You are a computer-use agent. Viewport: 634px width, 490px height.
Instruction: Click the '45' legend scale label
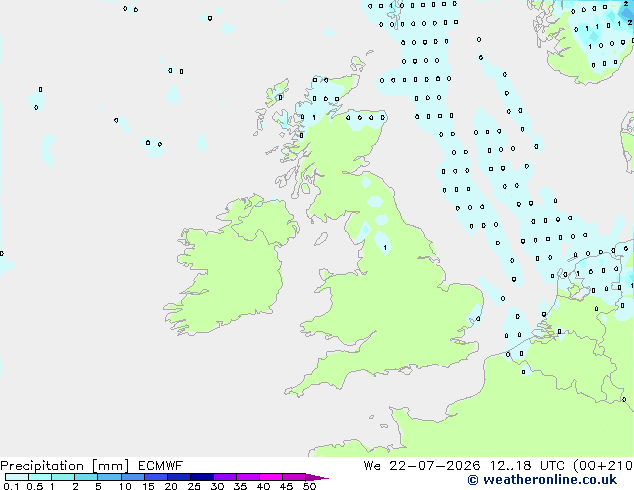pyautogui.click(x=286, y=486)
